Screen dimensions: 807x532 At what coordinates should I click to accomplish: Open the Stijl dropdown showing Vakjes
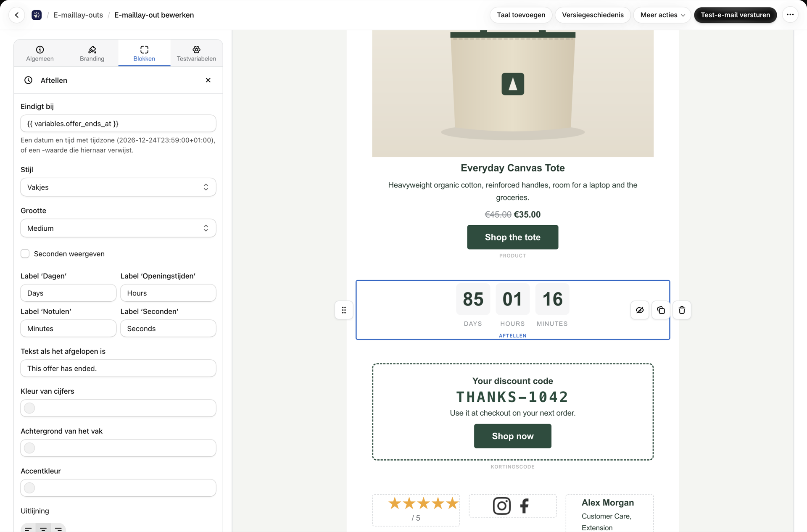(x=118, y=187)
